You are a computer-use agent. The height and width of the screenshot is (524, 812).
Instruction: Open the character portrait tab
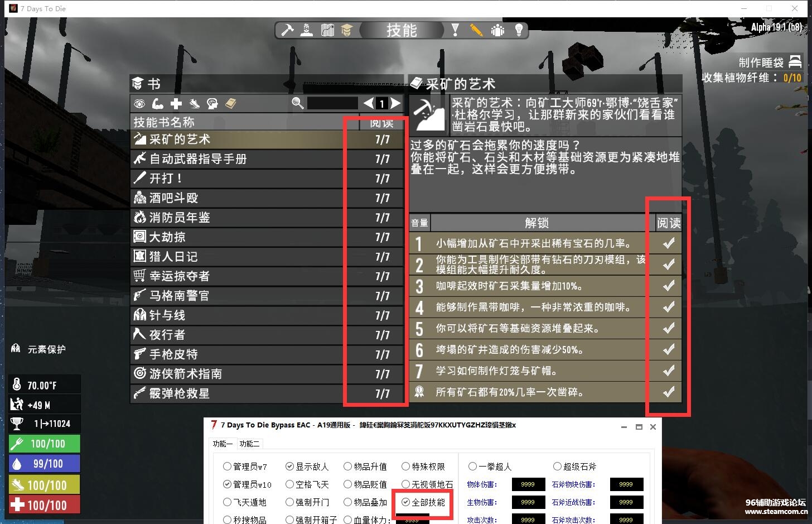[x=306, y=30]
